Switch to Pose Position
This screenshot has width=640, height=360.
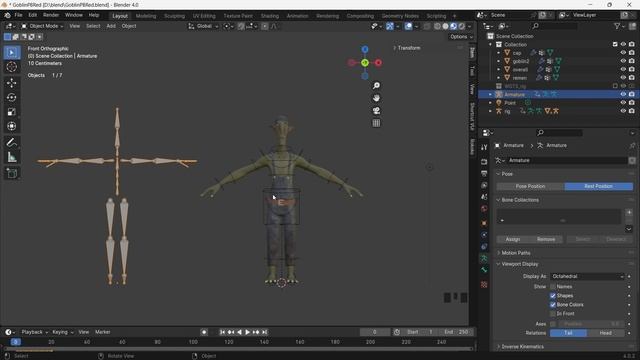pos(530,186)
